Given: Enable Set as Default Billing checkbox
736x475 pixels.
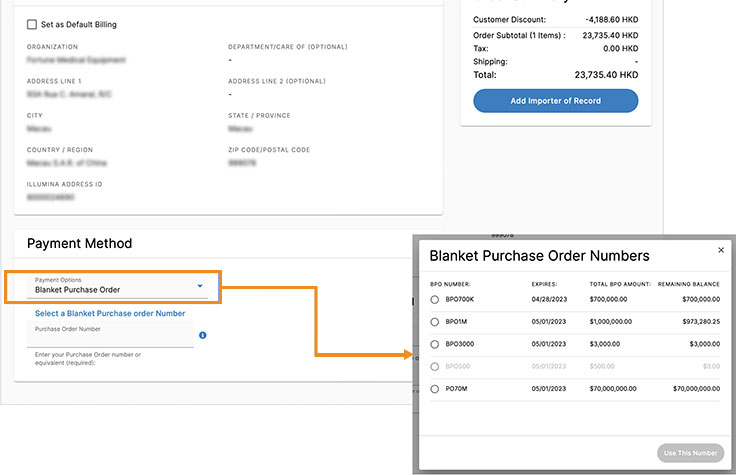Looking at the screenshot, I should pyautogui.click(x=32, y=24).
